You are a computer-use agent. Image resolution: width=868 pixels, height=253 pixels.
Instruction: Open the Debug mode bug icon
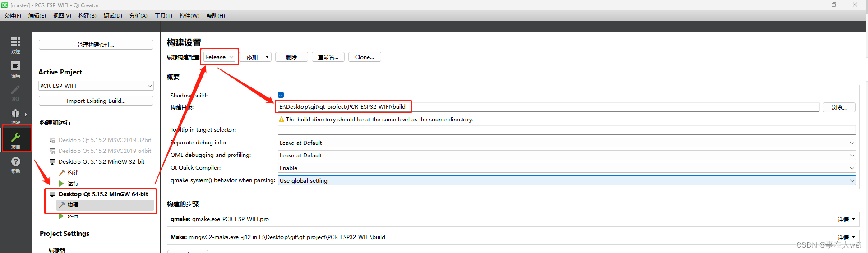(x=15, y=114)
